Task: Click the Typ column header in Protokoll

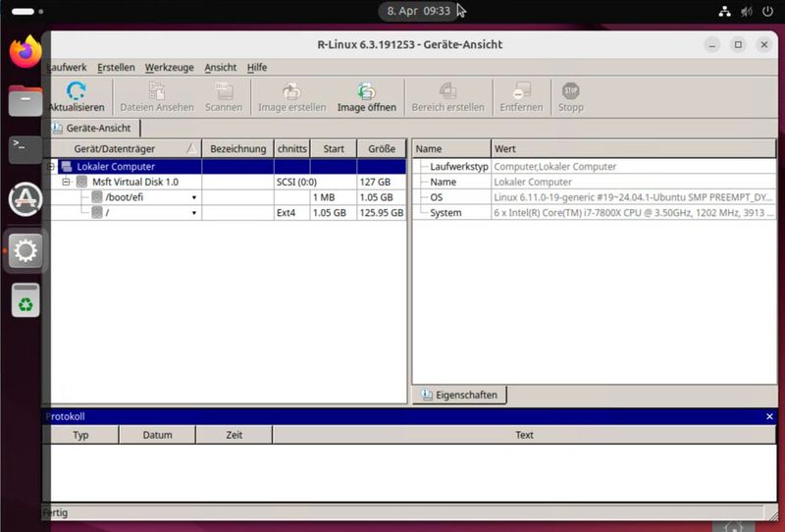Action: point(80,435)
